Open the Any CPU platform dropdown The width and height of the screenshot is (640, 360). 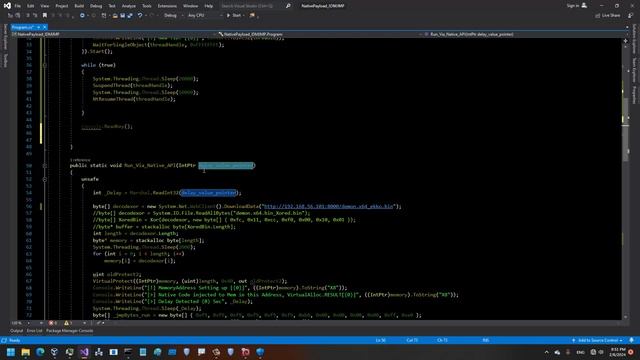[x=204, y=16]
